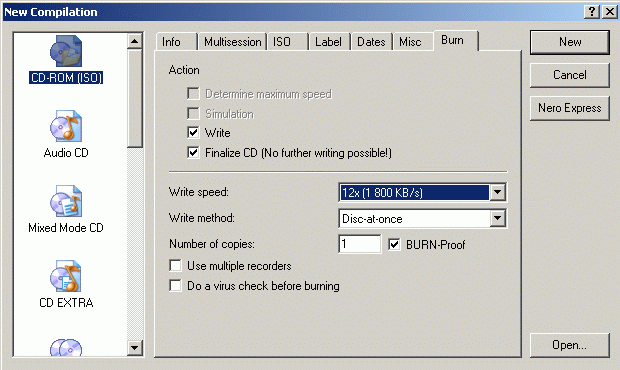
Task: Click the Open... button
Action: [569, 345]
